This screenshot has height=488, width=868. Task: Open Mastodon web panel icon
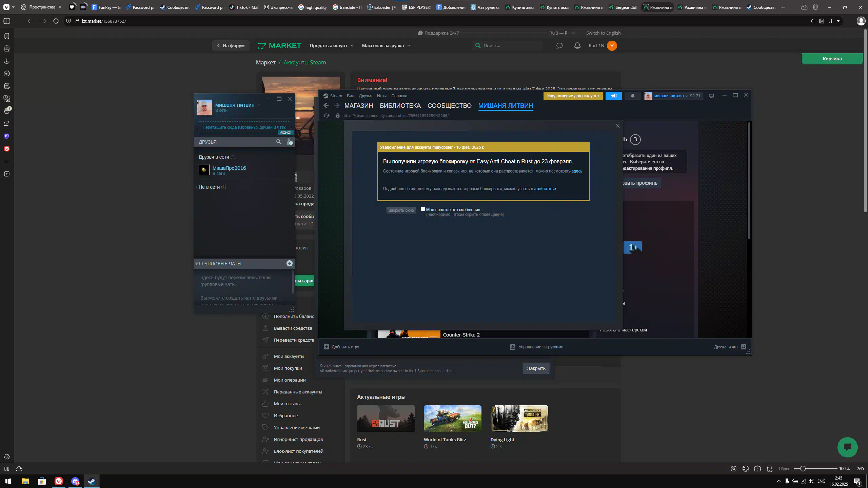(7, 136)
